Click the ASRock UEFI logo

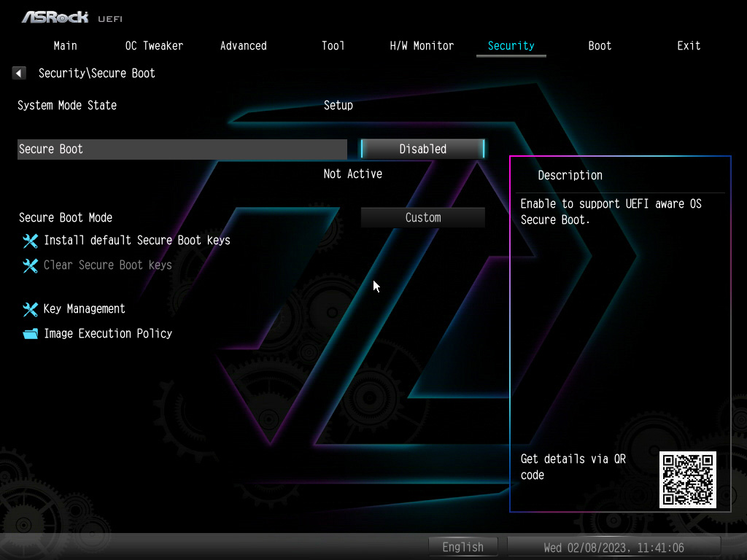72,17
